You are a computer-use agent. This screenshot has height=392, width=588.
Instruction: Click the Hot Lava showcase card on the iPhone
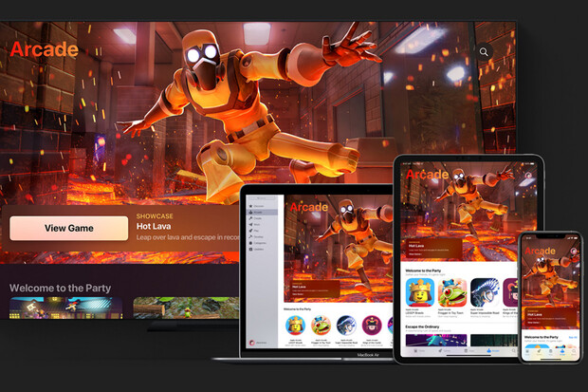click(x=549, y=318)
